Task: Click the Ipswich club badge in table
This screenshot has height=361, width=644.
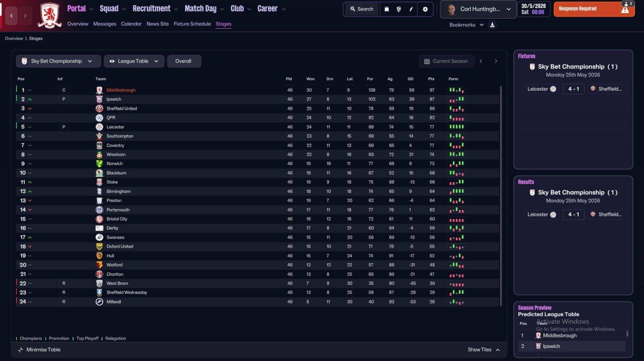Action: 99,99
